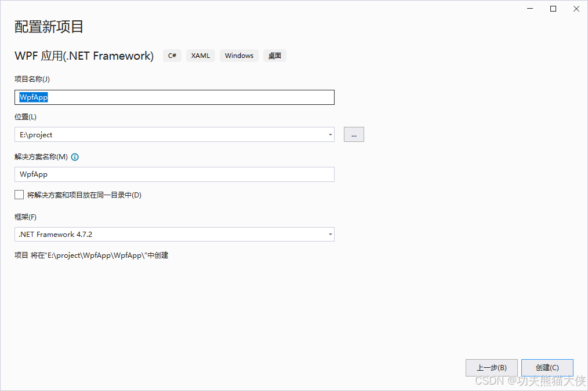Click the project path text E:\project\WpfApp\WpfApp\

(x=96, y=255)
